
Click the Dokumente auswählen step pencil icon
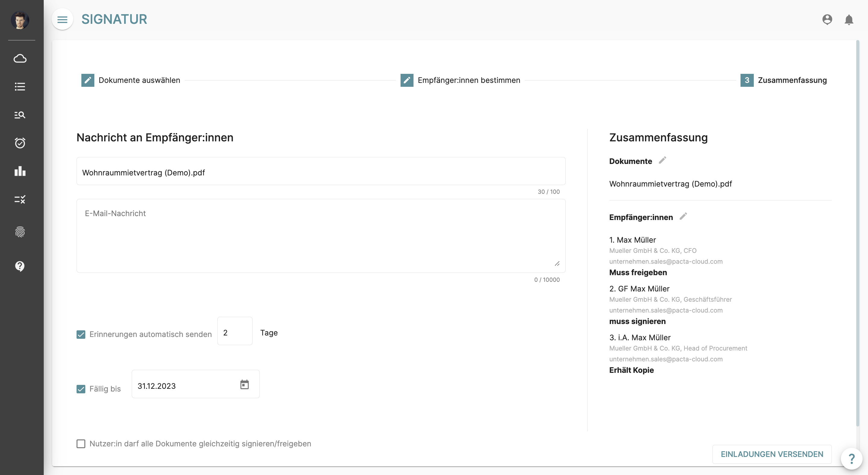(88, 80)
